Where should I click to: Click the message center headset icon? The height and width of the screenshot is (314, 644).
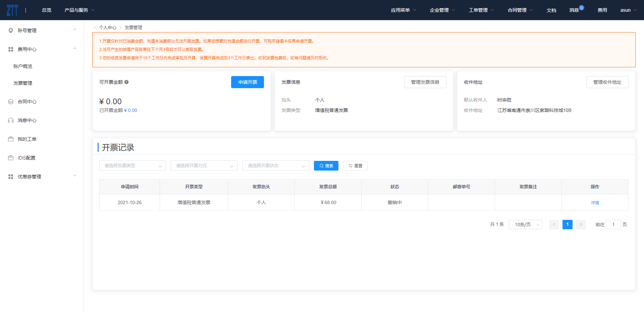click(11, 120)
